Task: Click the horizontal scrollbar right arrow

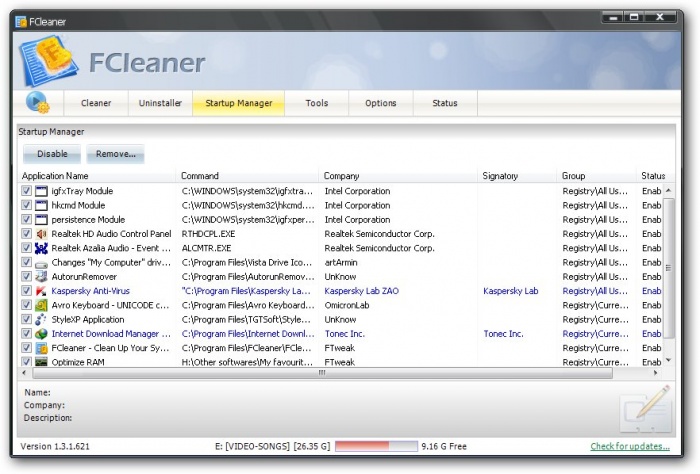Action: (x=655, y=373)
